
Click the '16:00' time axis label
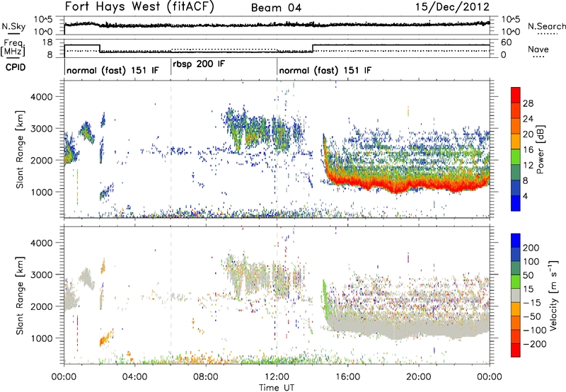coord(347,377)
